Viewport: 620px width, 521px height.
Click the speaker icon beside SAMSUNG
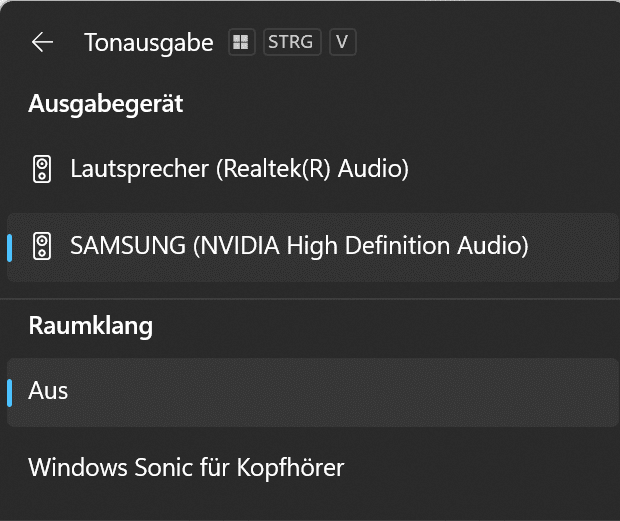42,246
